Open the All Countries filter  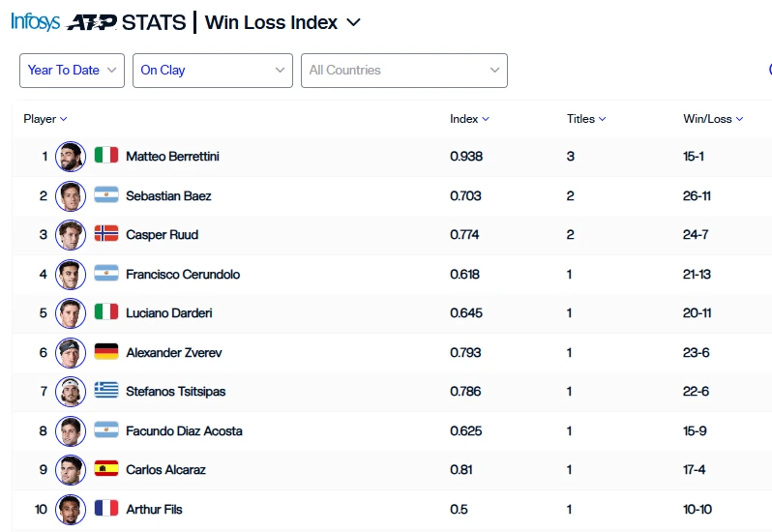click(404, 71)
